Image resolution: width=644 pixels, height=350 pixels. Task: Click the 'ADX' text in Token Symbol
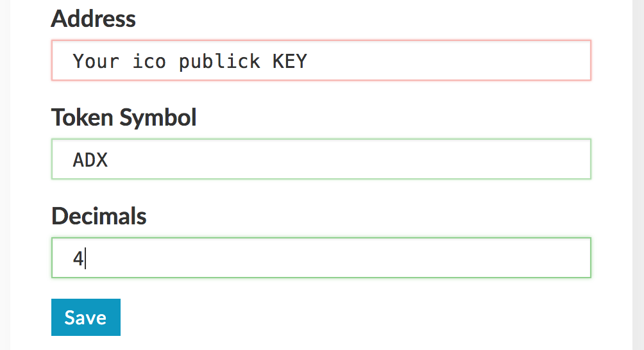[90, 160]
